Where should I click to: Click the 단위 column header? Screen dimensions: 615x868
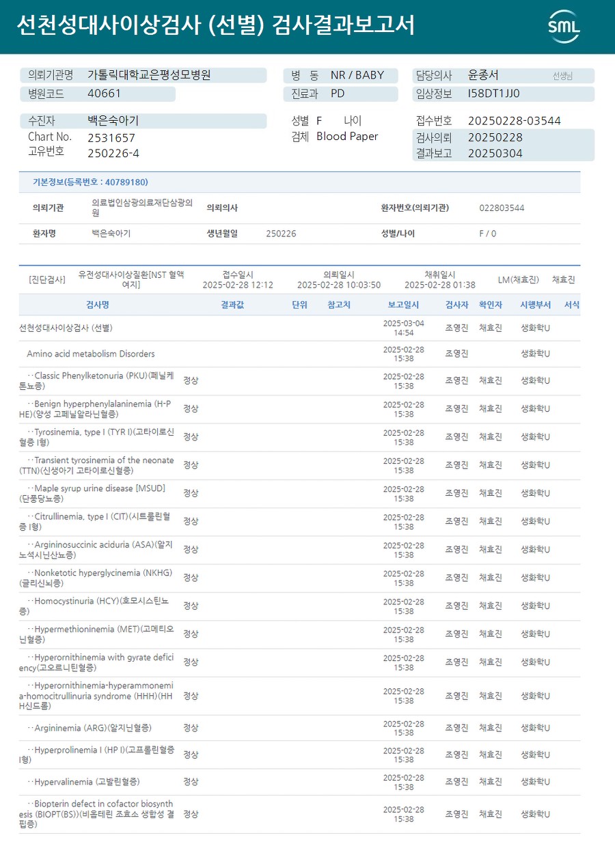[x=299, y=305]
